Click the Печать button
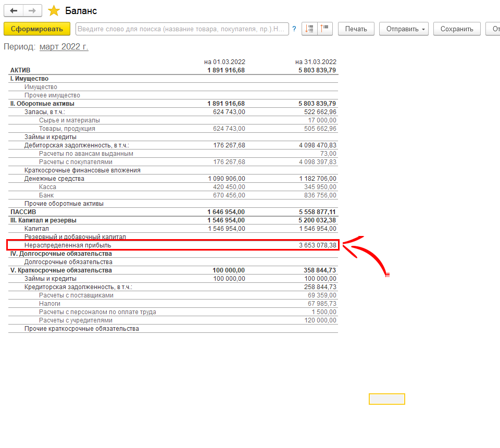Viewport: 500px width, 448px height. 356,29
